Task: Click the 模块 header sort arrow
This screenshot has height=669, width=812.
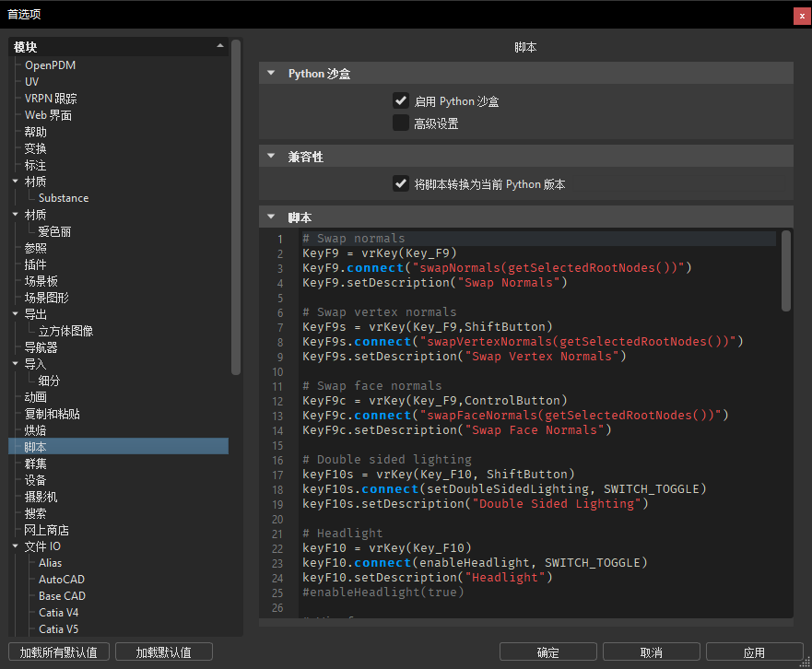Action: (220, 45)
